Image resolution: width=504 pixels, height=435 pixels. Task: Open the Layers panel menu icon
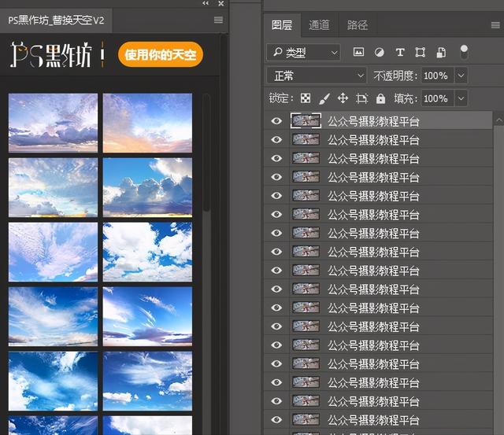(495, 25)
